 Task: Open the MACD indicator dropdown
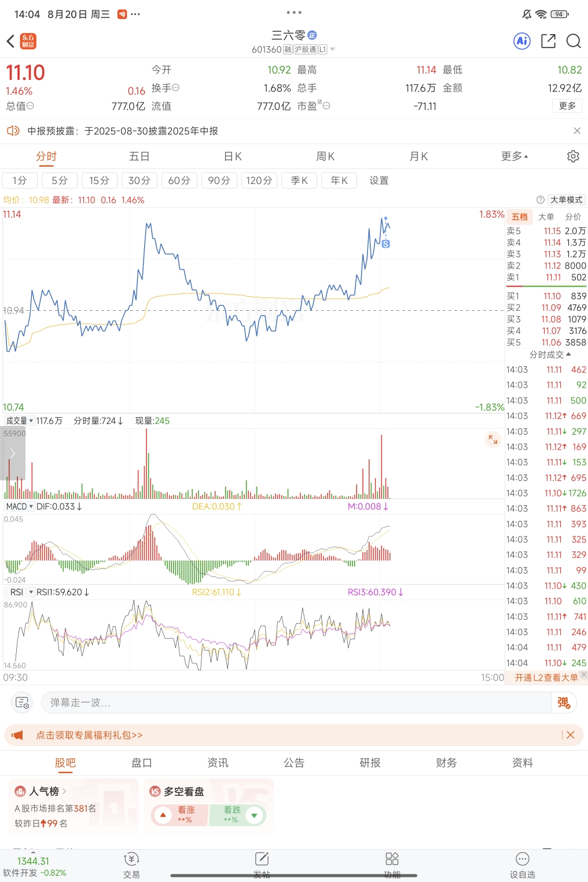[x=20, y=506]
